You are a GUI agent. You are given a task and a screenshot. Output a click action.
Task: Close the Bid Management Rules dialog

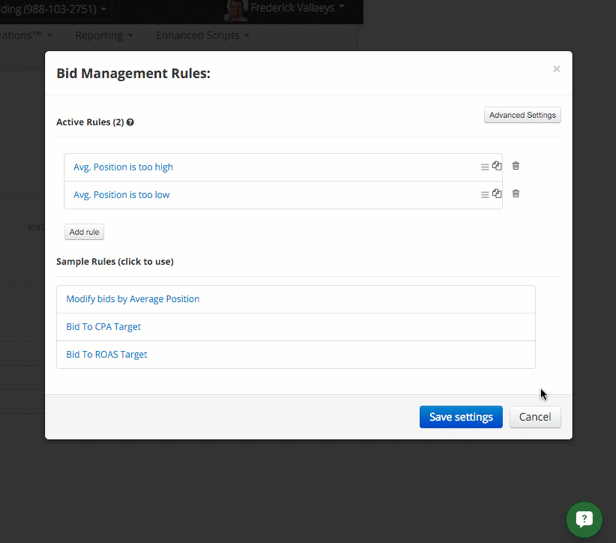556,69
